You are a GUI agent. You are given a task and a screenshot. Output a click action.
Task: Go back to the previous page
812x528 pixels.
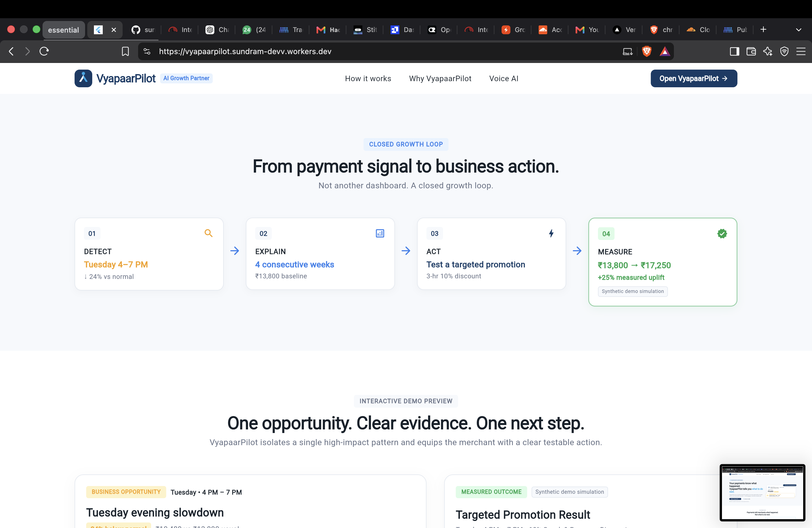pos(11,52)
